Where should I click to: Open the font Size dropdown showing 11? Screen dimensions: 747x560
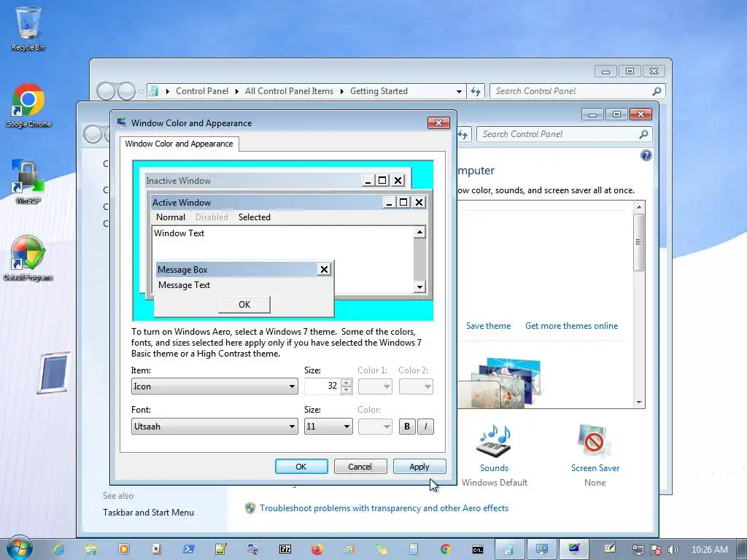coord(328,426)
